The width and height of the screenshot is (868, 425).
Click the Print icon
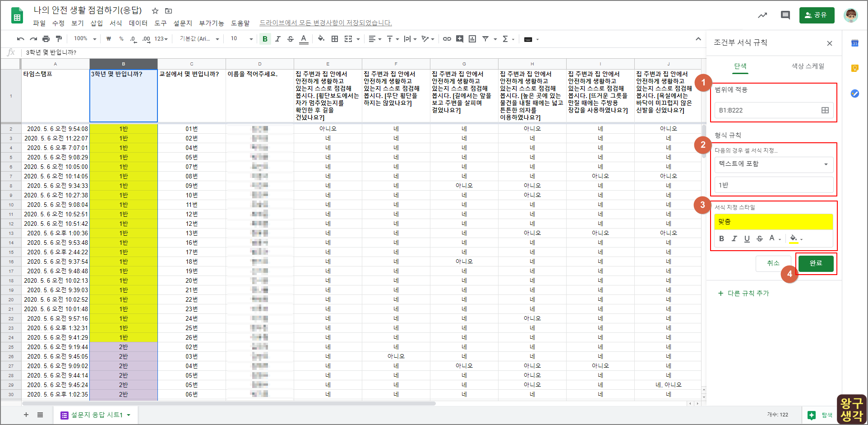pyautogui.click(x=46, y=39)
